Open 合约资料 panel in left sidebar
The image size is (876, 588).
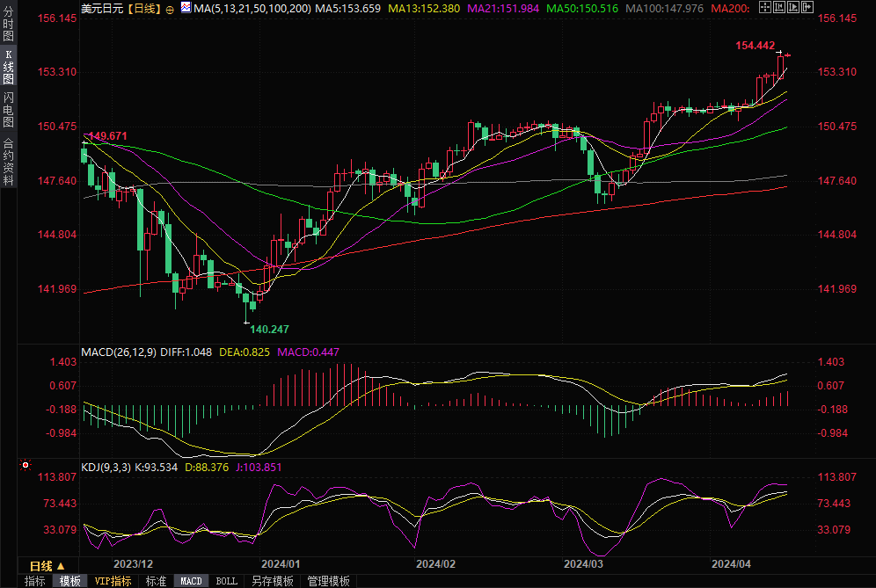[x=8, y=161]
